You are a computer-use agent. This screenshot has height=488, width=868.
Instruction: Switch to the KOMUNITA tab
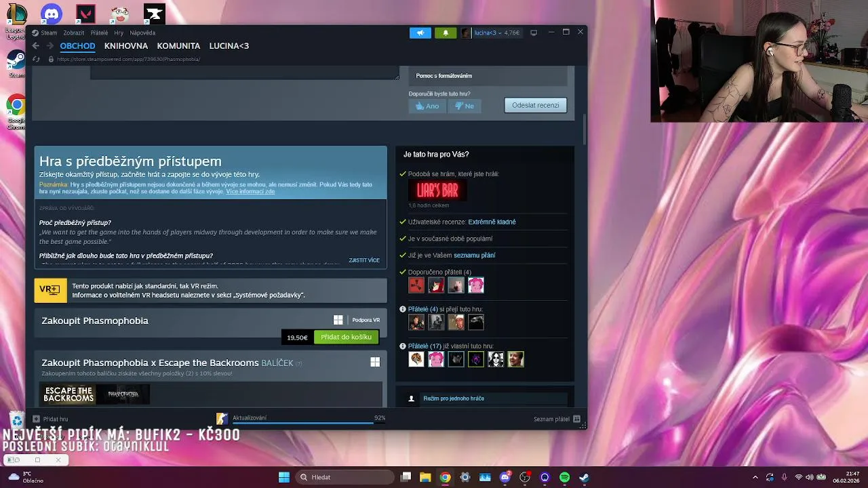coord(178,46)
